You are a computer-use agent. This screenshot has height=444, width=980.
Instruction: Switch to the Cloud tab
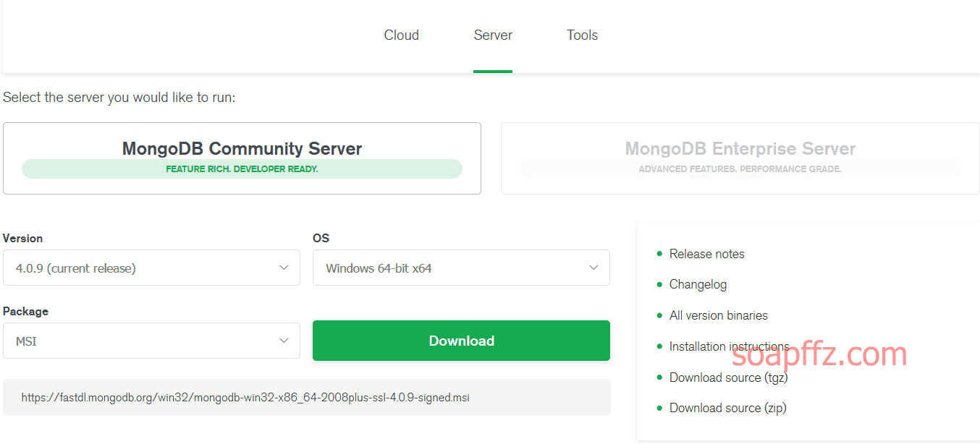point(401,35)
